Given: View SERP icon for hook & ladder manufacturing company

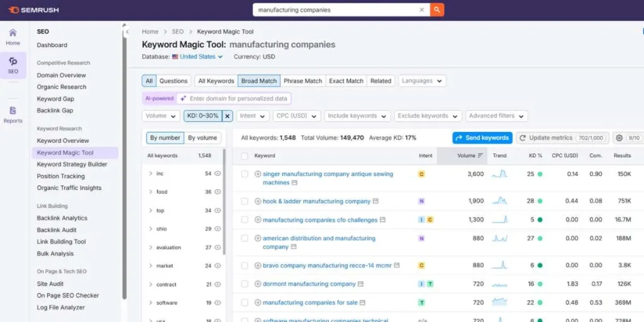Looking at the screenshot, I should (x=375, y=201).
